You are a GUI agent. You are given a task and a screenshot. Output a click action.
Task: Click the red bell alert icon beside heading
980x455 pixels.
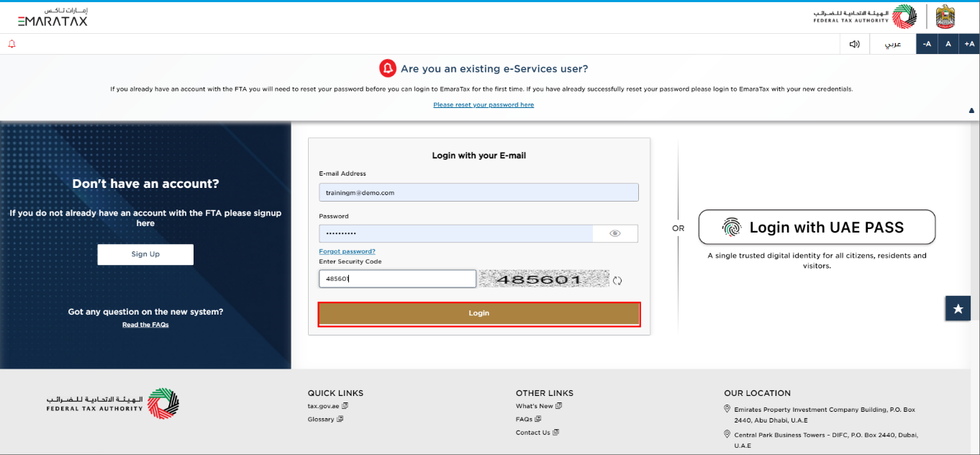click(x=388, y=68)
